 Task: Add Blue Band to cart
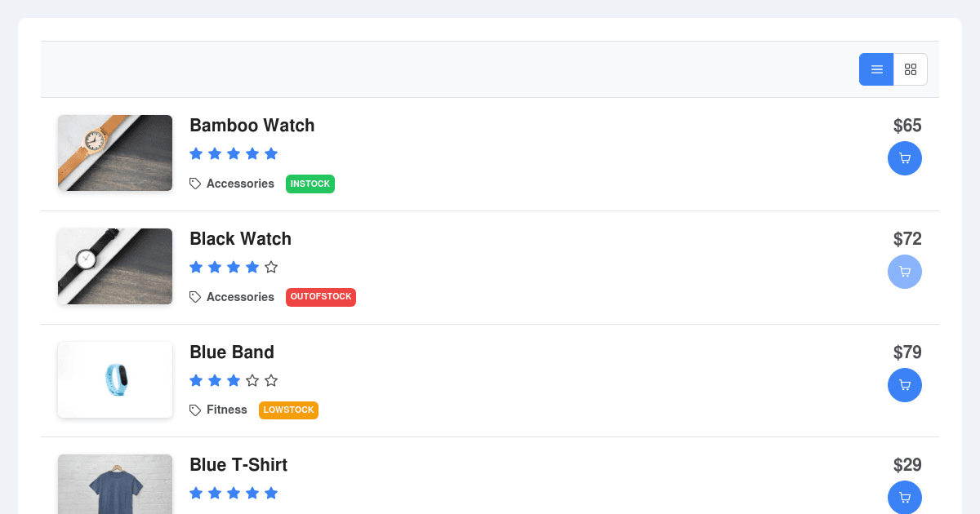tap(905, 384)
